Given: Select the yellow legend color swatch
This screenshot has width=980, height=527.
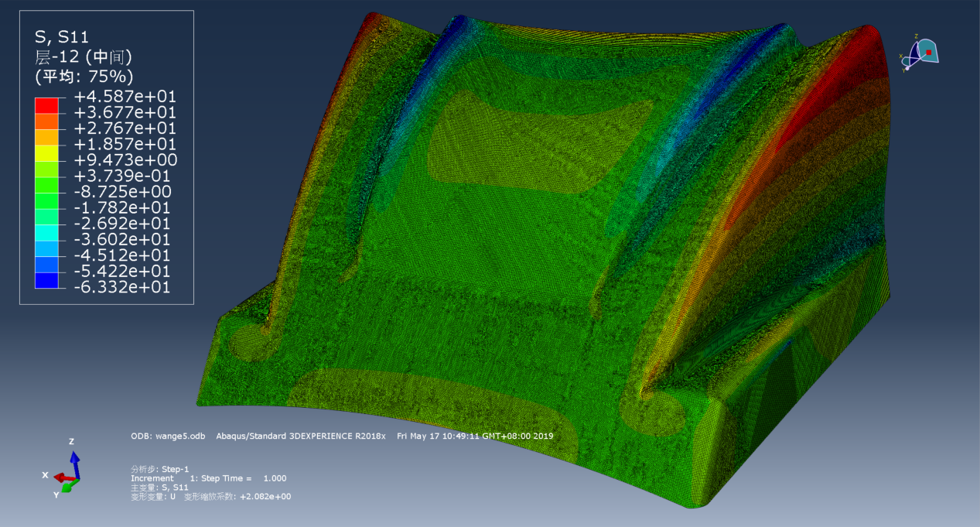Looking at the screenshot, I should tap(46, 152).
